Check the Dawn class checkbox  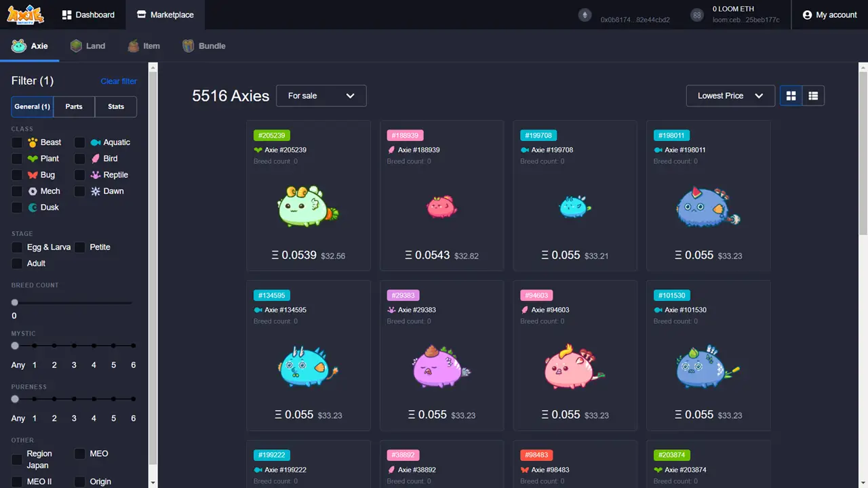pyautogui.click(x=80, y=191)
